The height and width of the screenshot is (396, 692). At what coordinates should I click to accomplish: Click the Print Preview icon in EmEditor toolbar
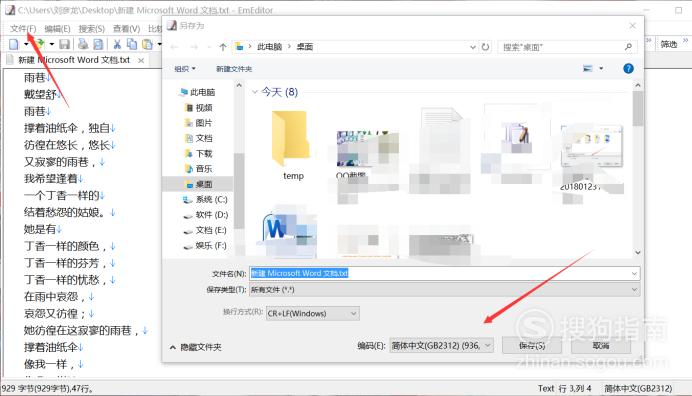click(x=98, y=44)
